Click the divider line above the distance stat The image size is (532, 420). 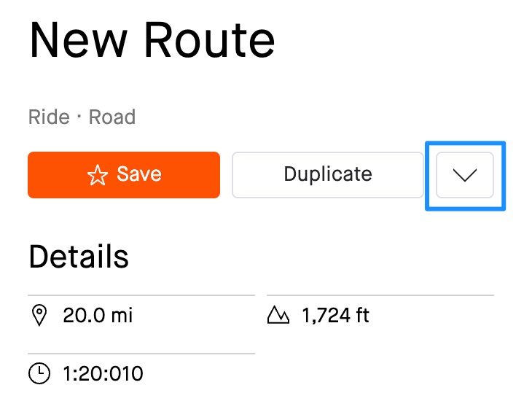tap(141, 295)
